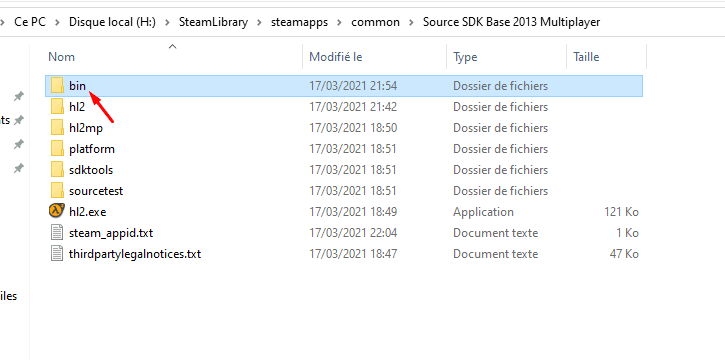Go to steamapps breadcrumb
The height and width of the screenshot is (360, 725).
coord(300,22)
